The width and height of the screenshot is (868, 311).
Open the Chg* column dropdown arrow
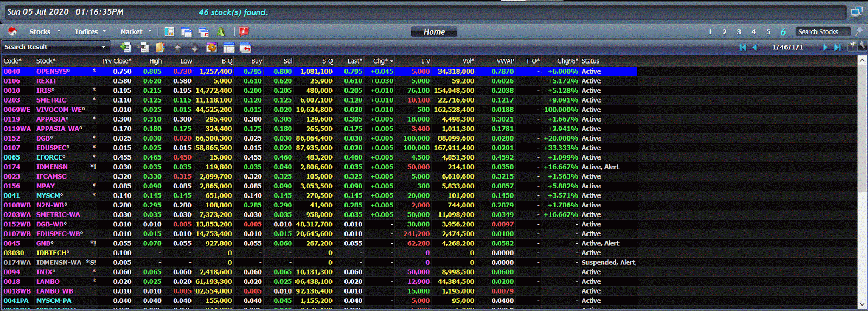tap(392, 61)
